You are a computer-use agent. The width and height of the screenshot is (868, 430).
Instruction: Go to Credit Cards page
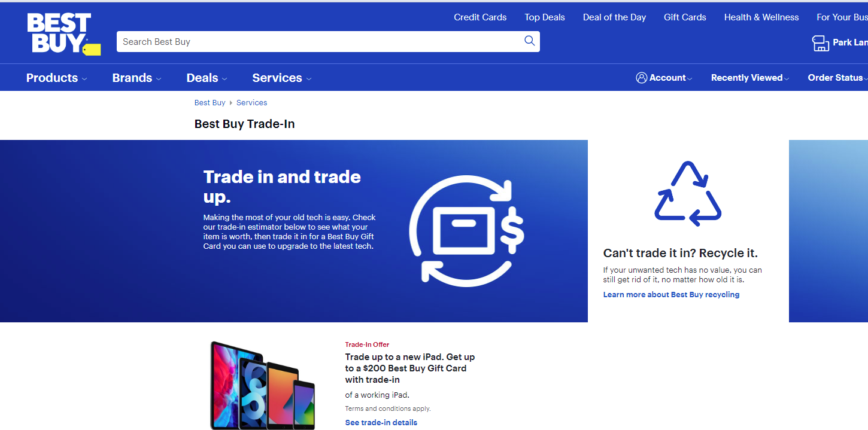pyautogui.click(x=480, y=17)
